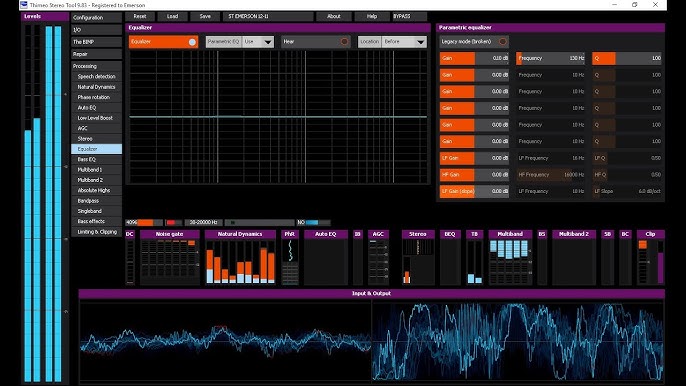Image resolution: width=686 pixels, height=386 pixels.
Task: Select Low Level Boost in sidebar
Action: (96, 118)
